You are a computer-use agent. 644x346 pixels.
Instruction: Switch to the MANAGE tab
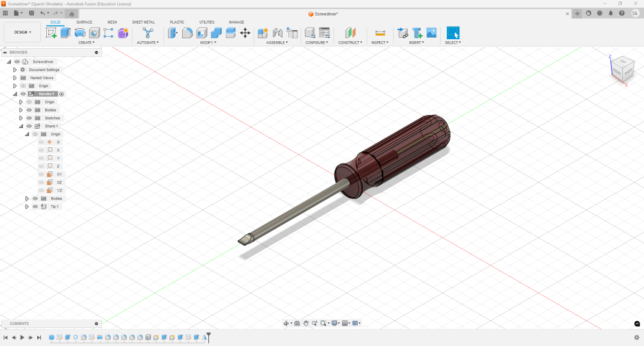coord(236,22)
